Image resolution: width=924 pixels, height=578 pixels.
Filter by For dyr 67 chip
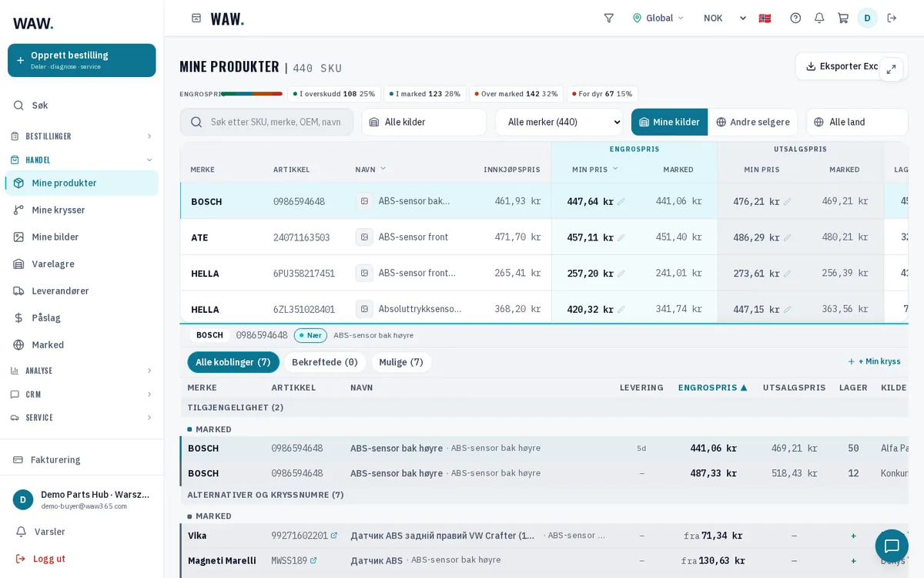point(602,94)
